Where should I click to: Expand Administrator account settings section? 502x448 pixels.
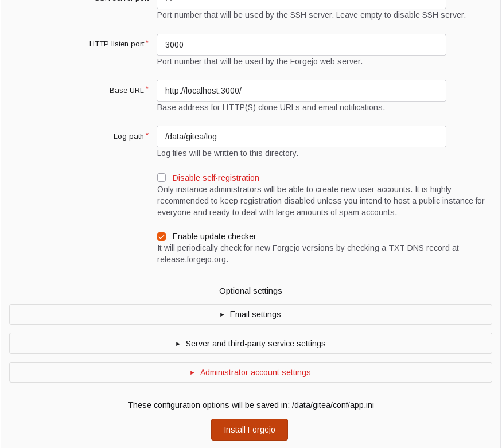point(251,372)
